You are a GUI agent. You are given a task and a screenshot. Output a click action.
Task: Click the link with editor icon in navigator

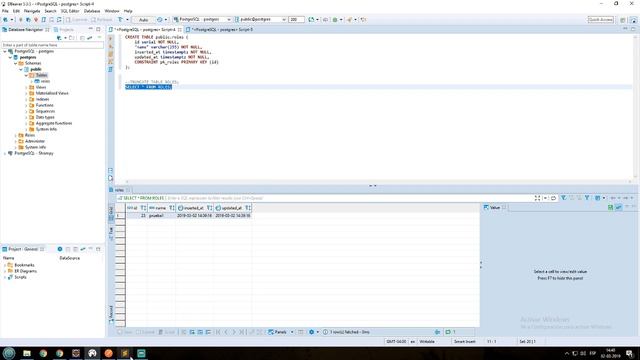tap(89, 38)
